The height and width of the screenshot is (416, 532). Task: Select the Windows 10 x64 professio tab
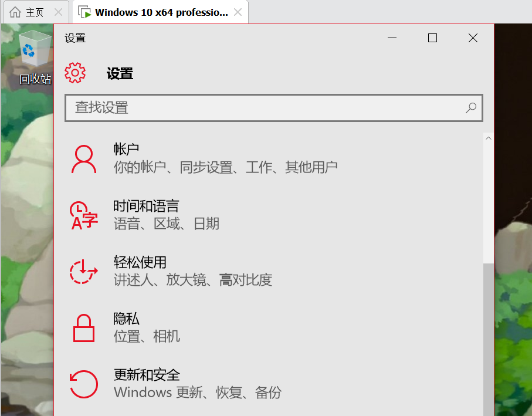click(158, 12)
